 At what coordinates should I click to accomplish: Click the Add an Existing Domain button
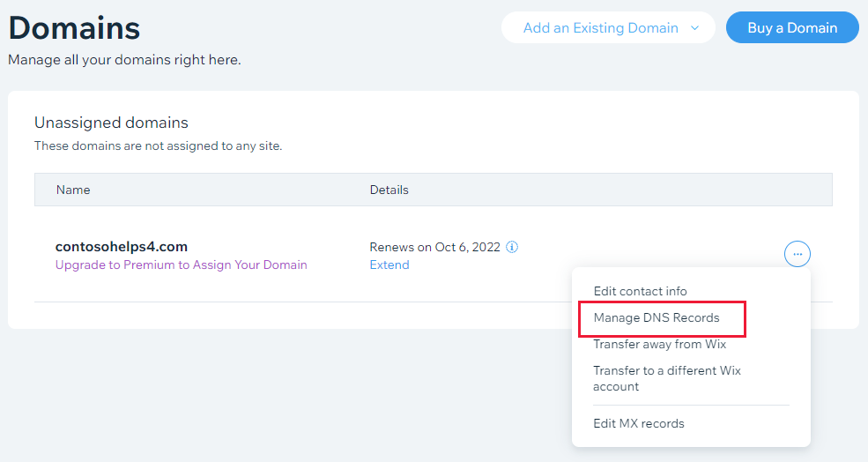point(600,28)
